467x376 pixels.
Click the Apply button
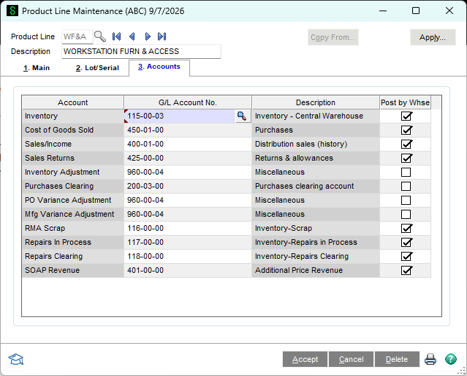click(x=432, y=37)
